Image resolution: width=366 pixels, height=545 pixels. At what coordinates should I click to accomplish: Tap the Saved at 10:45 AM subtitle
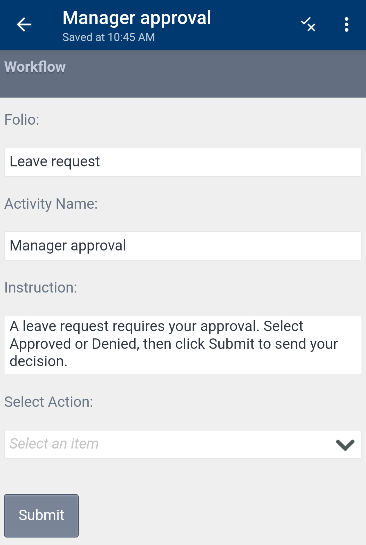108,37
